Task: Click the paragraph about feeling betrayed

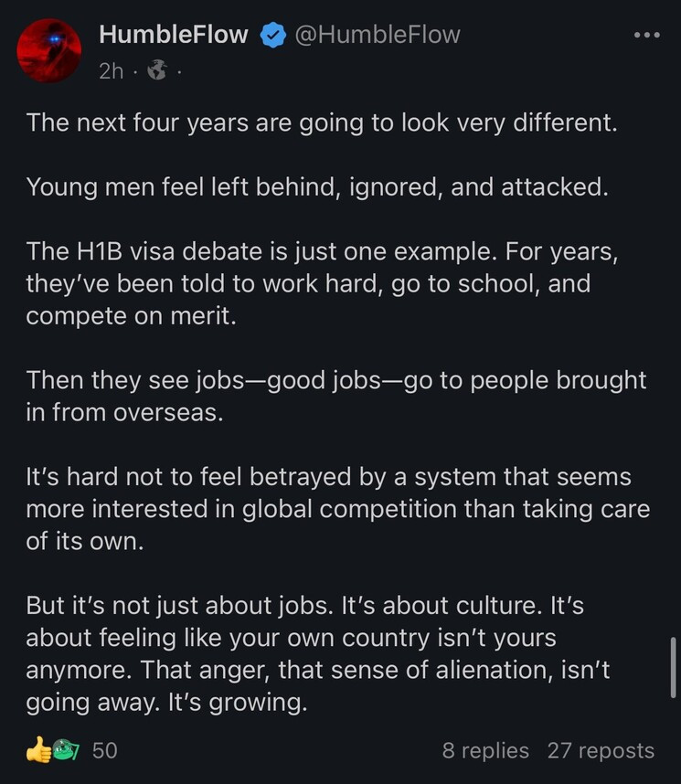Action: pos(337,509)
